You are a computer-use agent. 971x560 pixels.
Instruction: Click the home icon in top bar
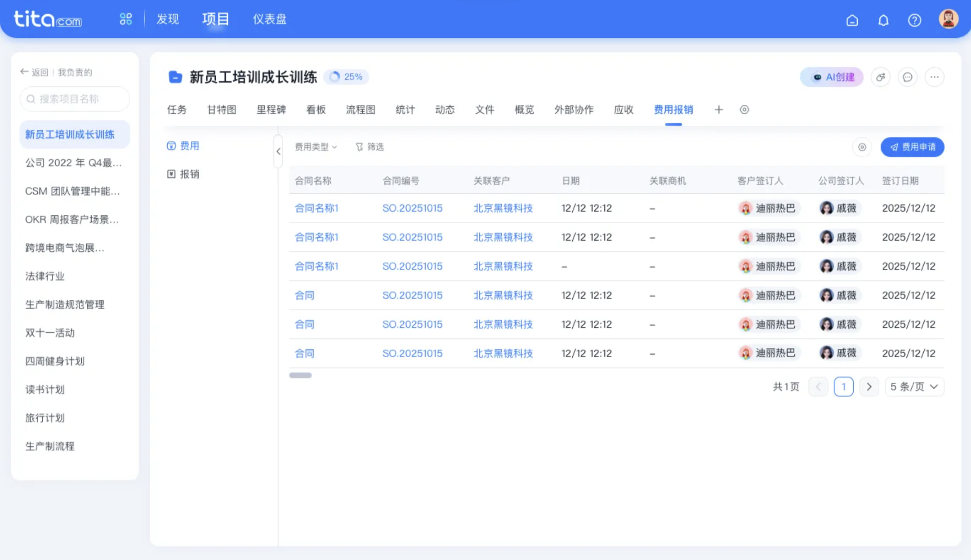tap(852, 20)
